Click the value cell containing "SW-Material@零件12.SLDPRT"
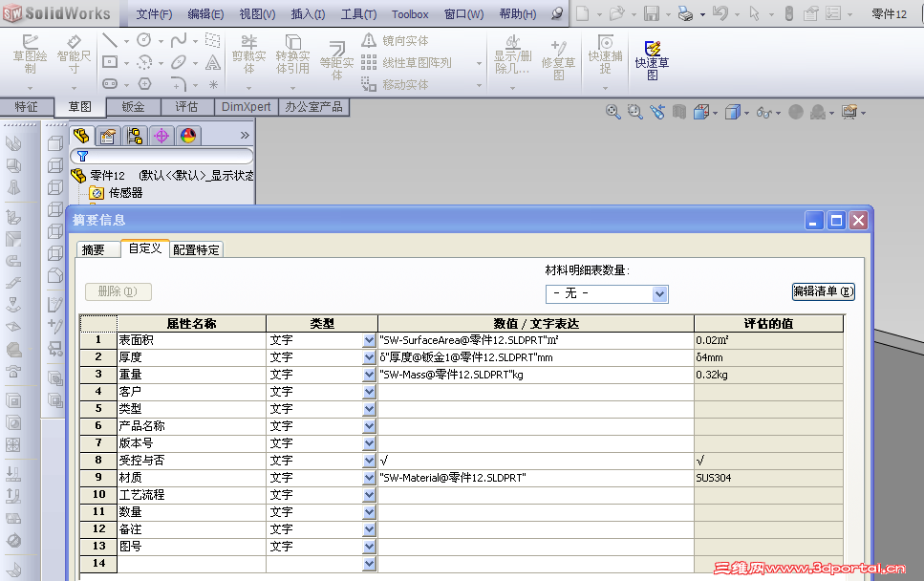The image size is (924, 581). click(x=536, y=477)
